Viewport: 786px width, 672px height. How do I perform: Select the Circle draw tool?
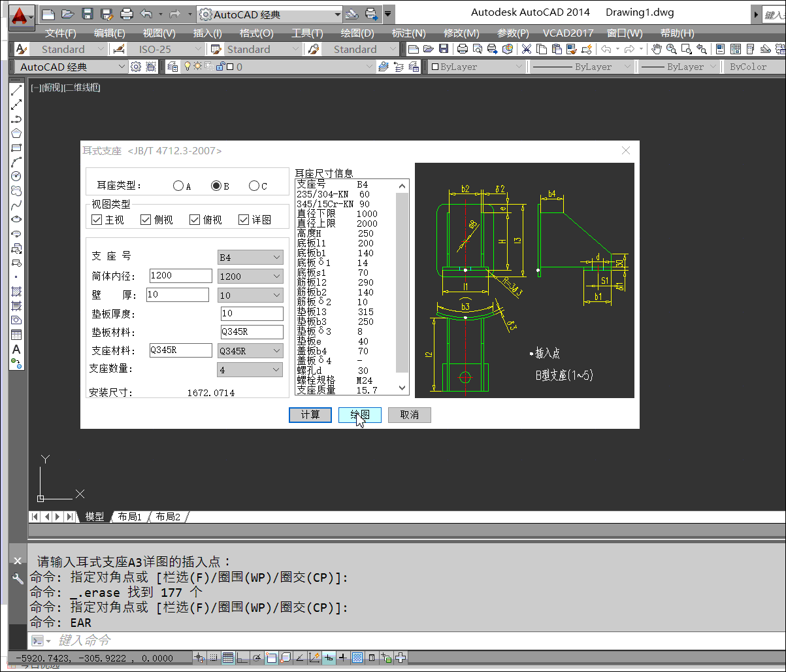point(17,176)
